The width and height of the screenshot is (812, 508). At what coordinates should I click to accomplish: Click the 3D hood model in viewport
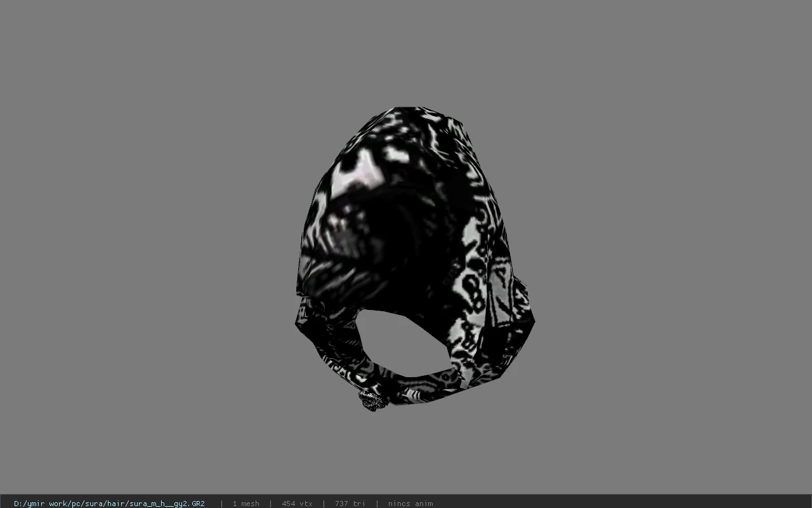(415, 259)
